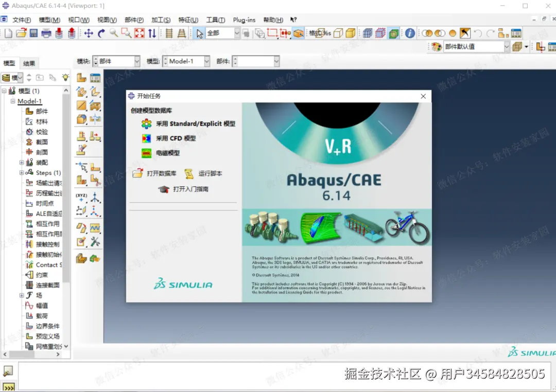Click 打开数据库 in dialog
The width and height of the screenshot is (556, 392).
pyautogui.click(x=154, y=173)
